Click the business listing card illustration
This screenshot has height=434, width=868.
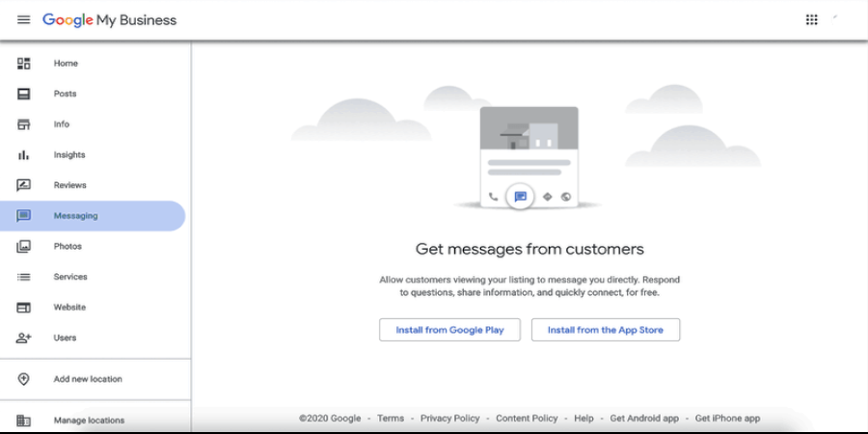point(529,158)
